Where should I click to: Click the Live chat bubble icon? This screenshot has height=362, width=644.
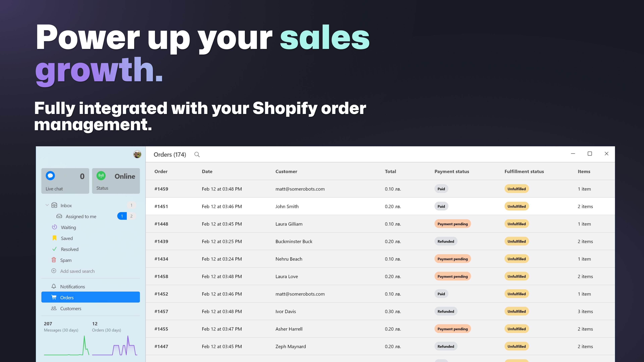coord(50,176)
